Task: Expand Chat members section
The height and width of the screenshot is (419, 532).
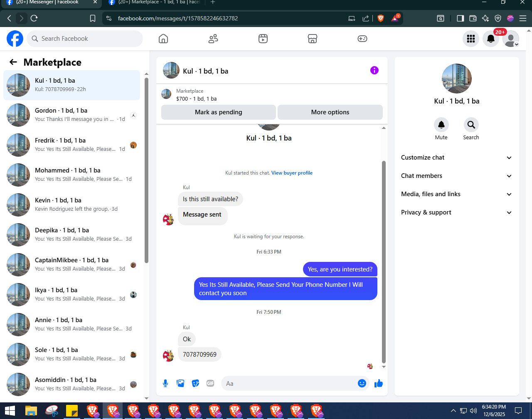Action: (457, 176)
